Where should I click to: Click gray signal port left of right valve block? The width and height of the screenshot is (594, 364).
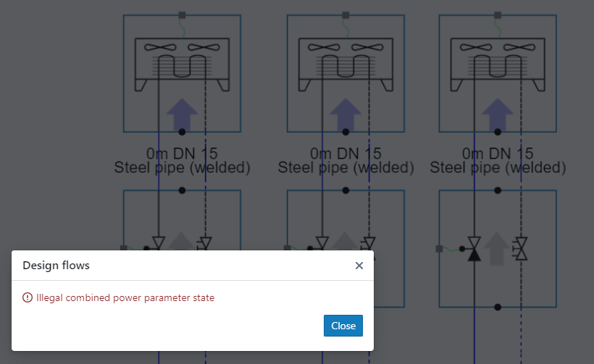(439, 249)
